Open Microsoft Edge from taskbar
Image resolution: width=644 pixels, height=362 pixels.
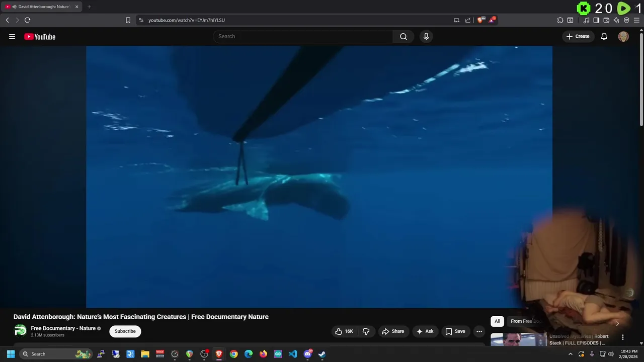click(x=249, y=354)
